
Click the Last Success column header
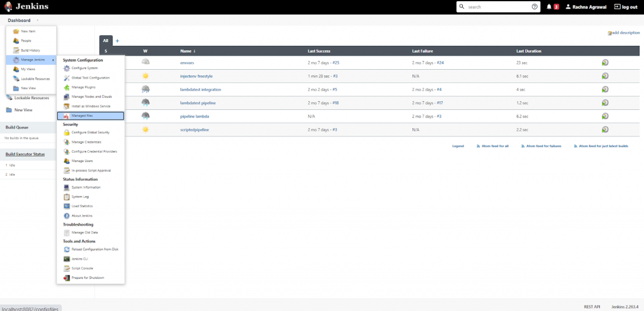click(319, 52)
